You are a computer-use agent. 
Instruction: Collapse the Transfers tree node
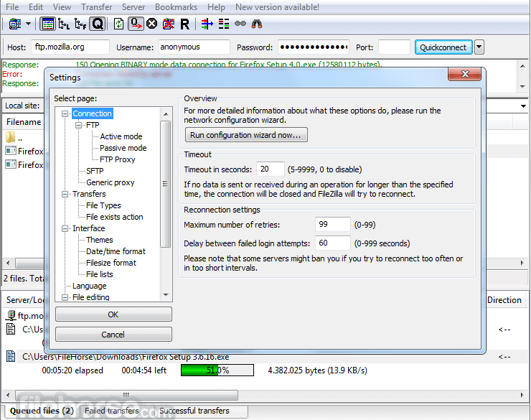tap(65, 194)
